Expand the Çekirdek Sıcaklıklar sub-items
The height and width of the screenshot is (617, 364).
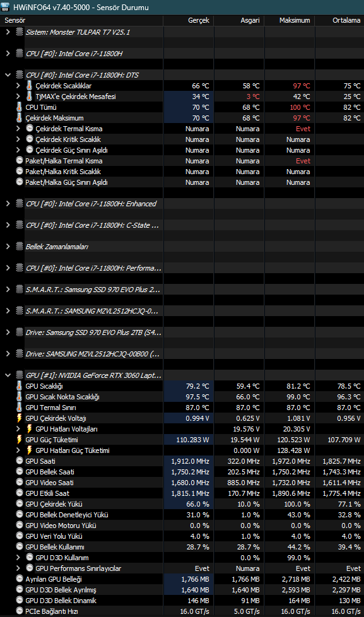point(18,85)
